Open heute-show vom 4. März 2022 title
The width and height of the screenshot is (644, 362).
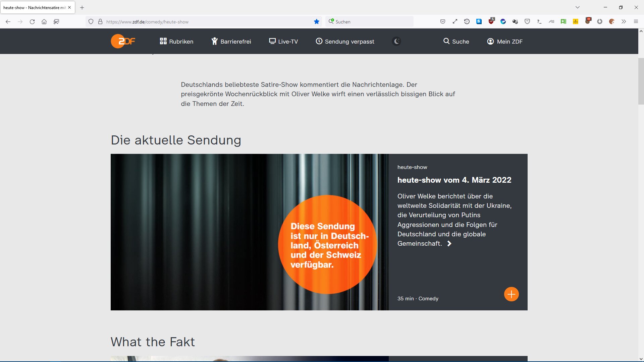pyautogui.click(x=454, y=180)
